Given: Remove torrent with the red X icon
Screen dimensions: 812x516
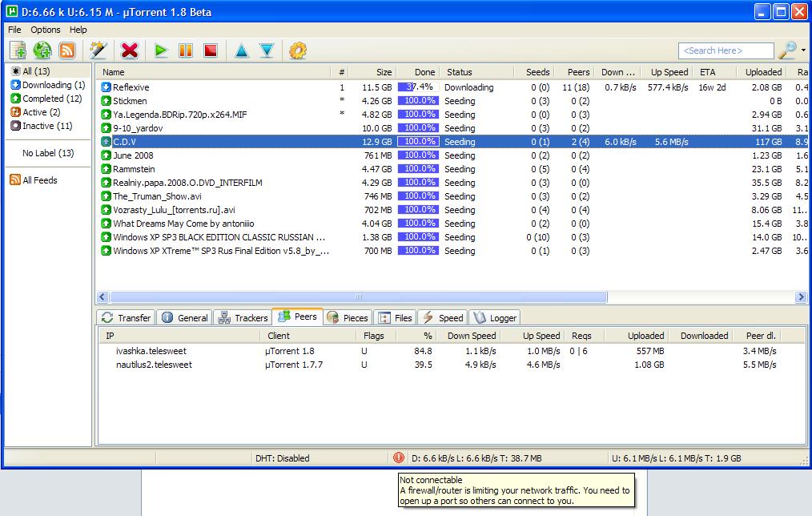Looking at the screenshot, I should click(x=130, y=50).
